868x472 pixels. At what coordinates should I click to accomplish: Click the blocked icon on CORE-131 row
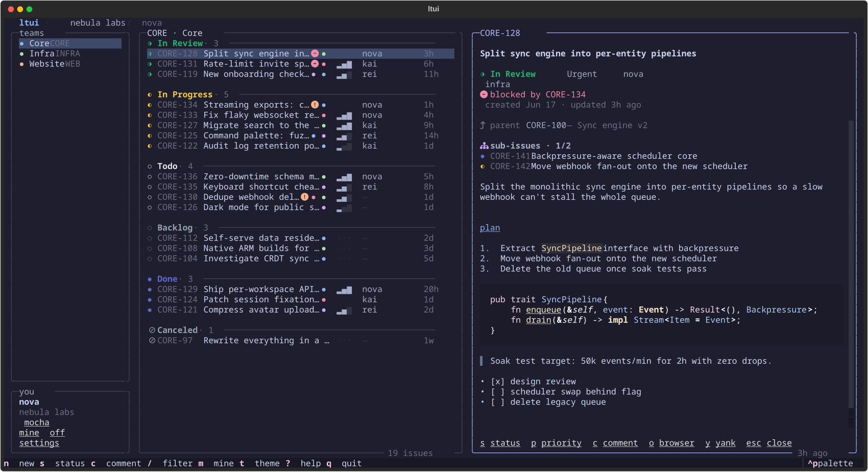315,64
